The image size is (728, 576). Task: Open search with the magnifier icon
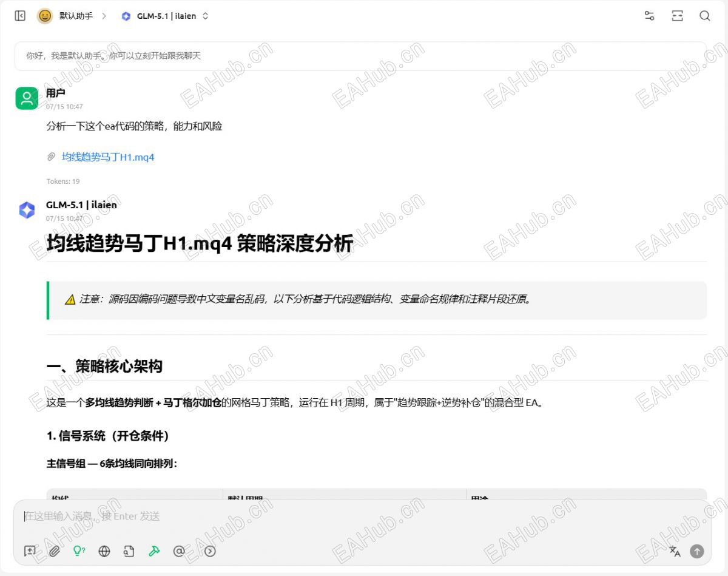704,16
